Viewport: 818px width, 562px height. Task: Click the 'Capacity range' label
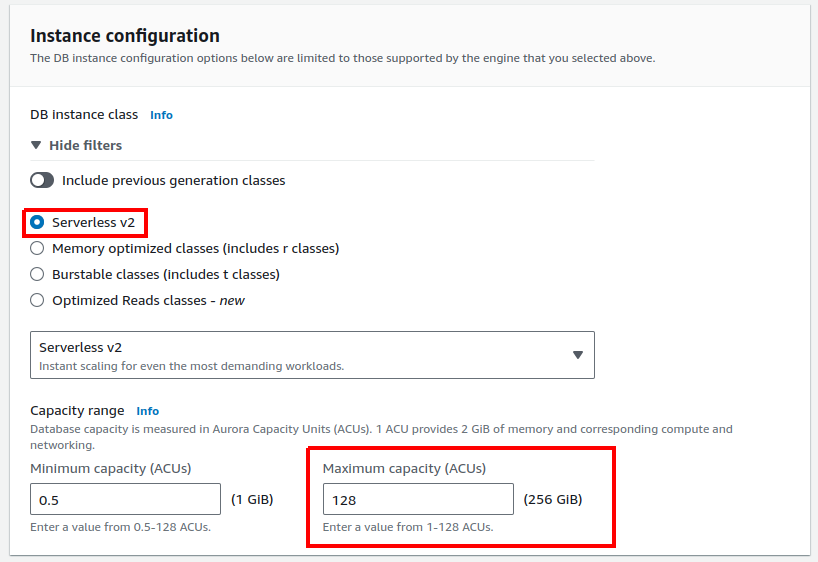77,411
